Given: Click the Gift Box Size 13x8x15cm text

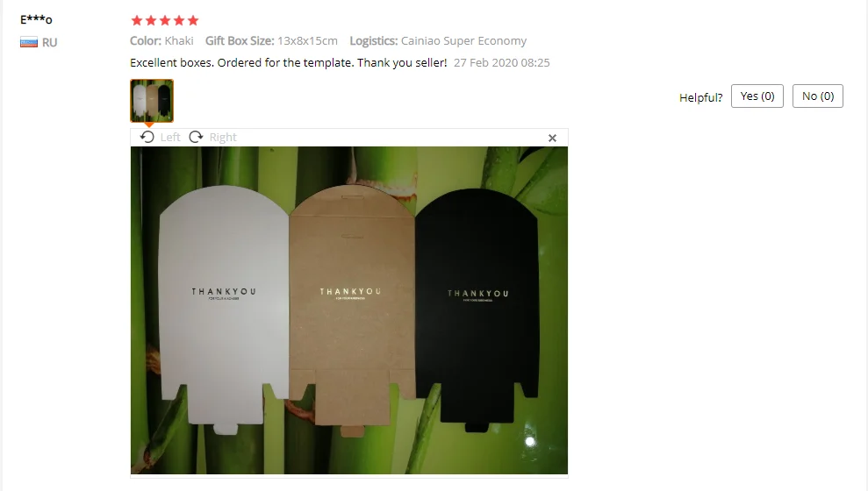Looking at the screenshot, I should [271, 41].
